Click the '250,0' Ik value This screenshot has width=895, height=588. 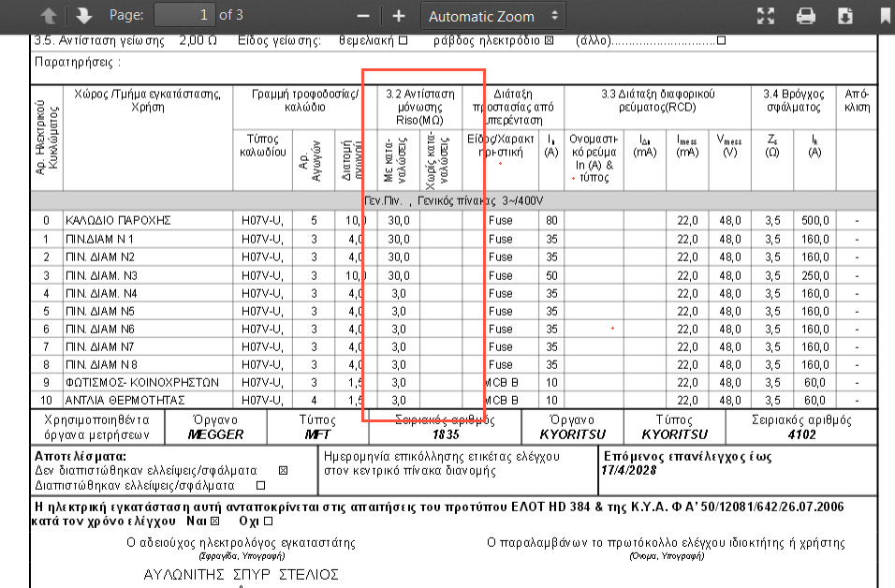tap(814, 275)
